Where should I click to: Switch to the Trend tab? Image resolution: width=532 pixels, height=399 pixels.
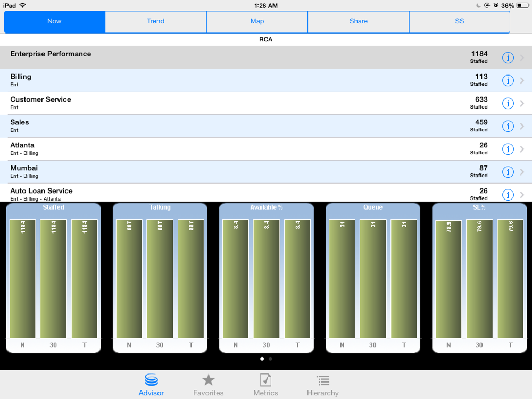[156, 22]
